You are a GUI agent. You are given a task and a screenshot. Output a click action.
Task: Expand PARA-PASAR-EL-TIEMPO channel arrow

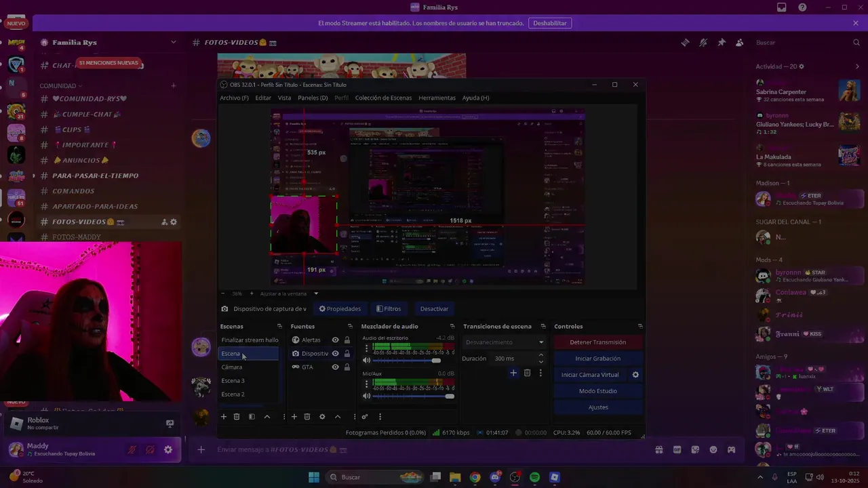click(33, 176)
